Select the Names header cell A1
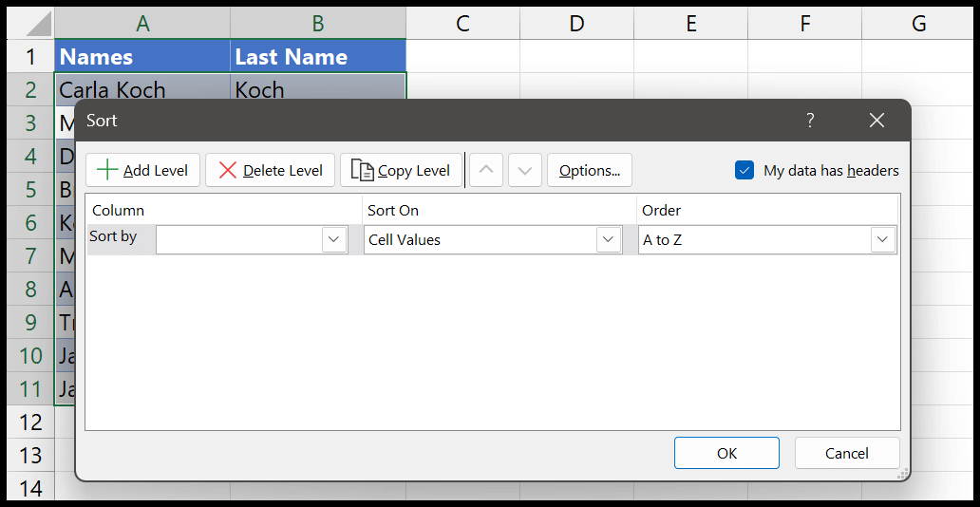Viewport: 980px width, 507px height. (x=142, y=56)
